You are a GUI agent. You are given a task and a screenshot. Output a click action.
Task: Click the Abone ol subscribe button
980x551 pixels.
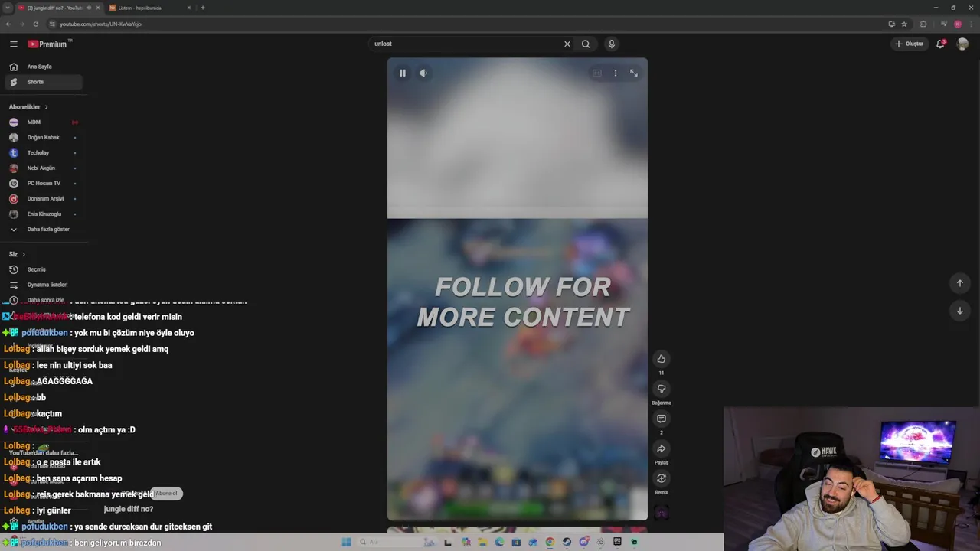click(166, 494)
